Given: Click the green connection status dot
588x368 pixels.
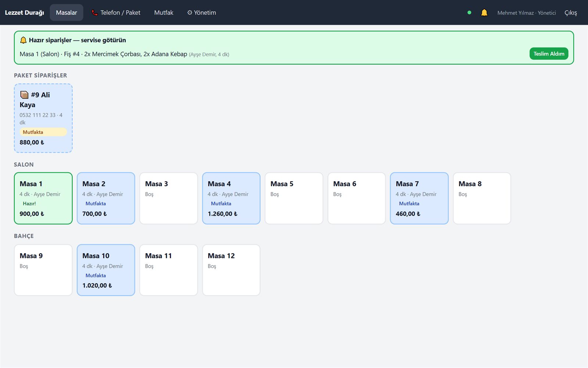Looking at the screenshot, I should [x=469, y=13].
